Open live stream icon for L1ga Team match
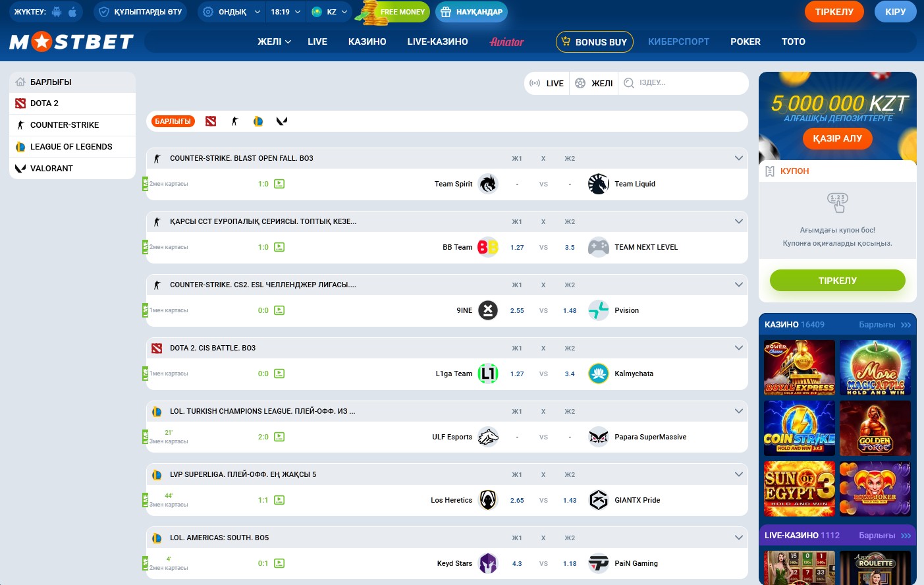Screen dimensions: 924x585 [x=279, y=374]
